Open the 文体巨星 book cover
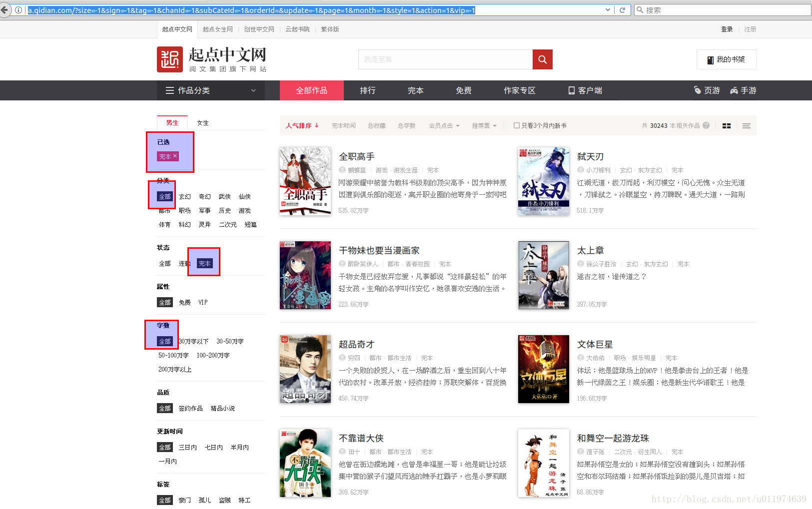 click(x=544, y=369)
